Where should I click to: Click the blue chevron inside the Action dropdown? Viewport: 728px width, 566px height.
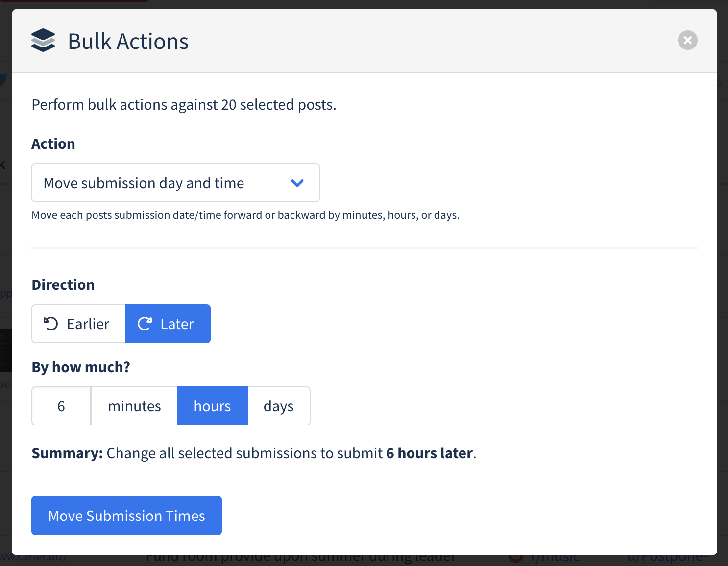(297, 183)
